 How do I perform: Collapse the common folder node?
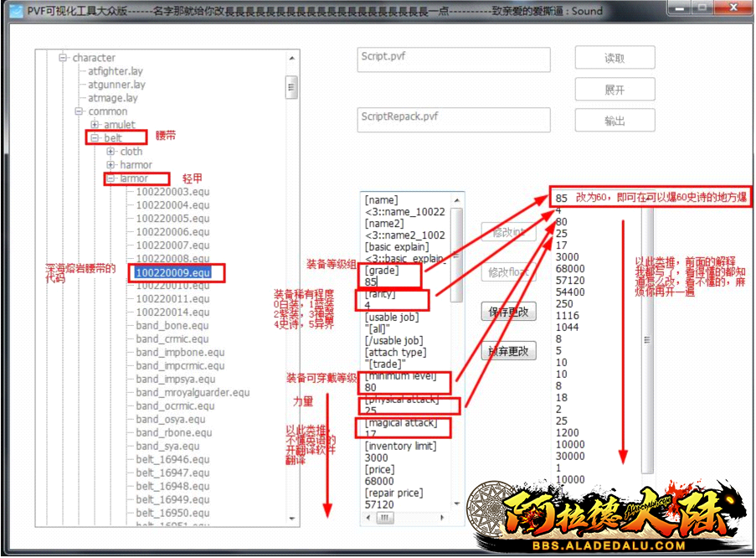(x=79, y=111)
